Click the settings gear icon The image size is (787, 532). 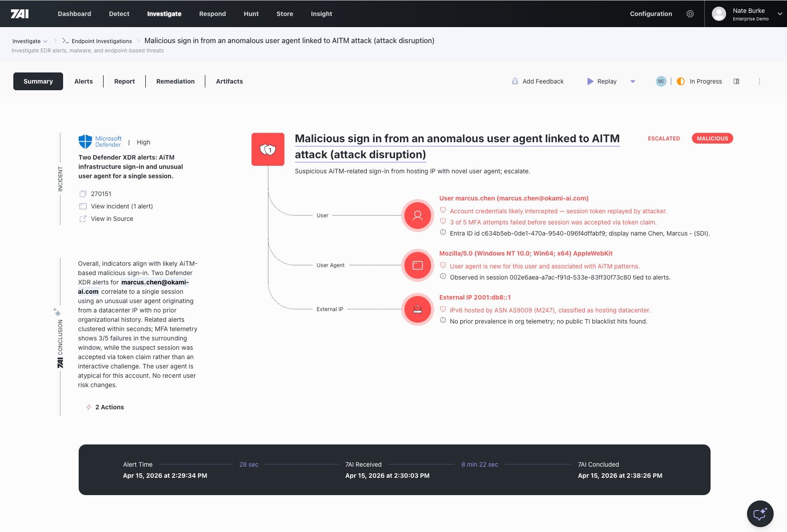[x=690, y=14]
